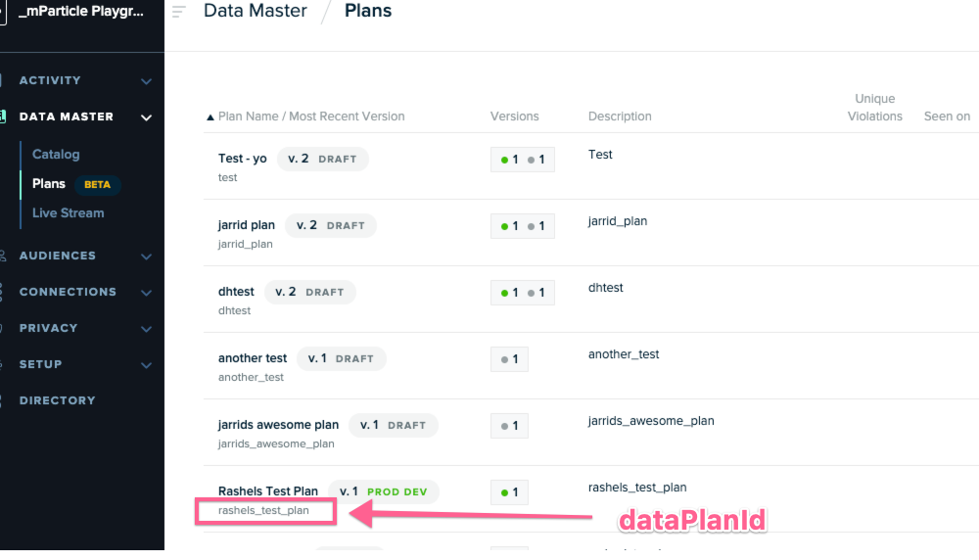979x560 pixels.
Task: Collapse sidebar using hamburger menu icon
Action: coord(178,11)
